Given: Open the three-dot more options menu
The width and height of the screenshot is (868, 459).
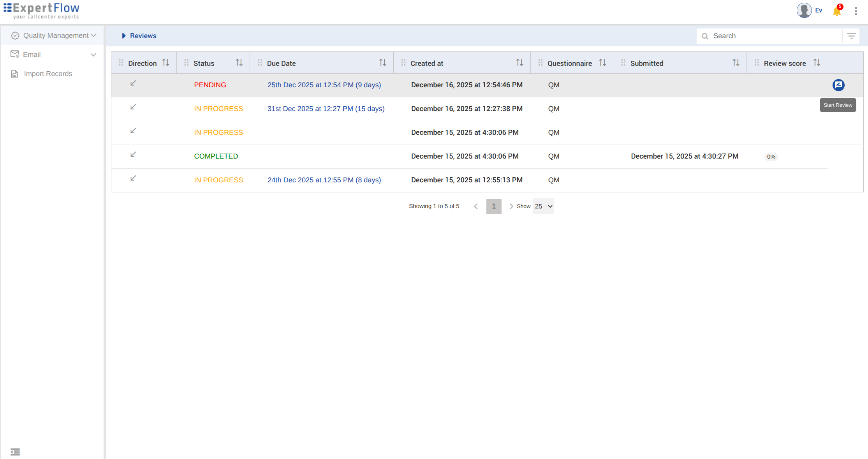Looking at the screenshot, I should 856,11.
